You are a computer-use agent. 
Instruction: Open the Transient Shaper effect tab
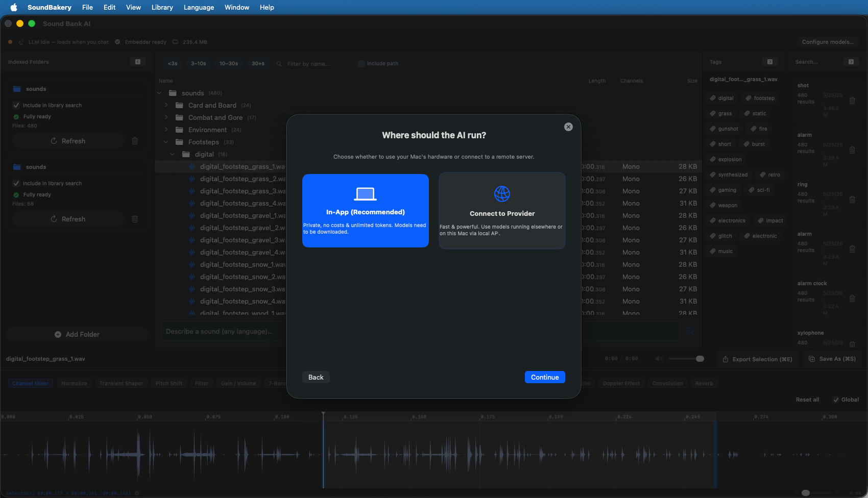pos(121,383)
